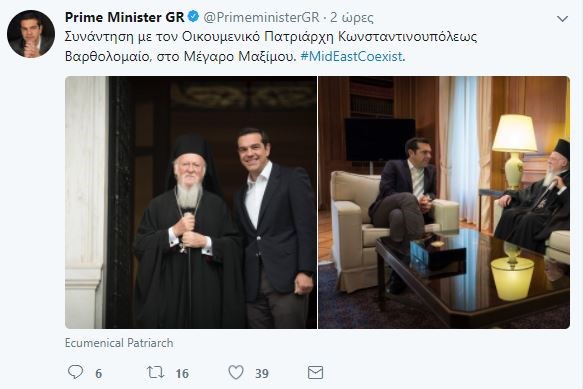583x389 pixels.
Task: Retweet using the retweet arrows icon
Action: click(x=155, y=372)
